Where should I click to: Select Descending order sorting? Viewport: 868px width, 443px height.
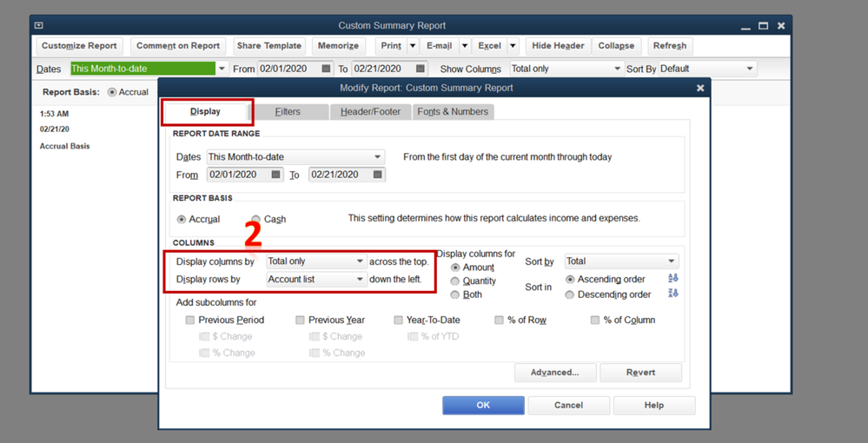[570, 295]
